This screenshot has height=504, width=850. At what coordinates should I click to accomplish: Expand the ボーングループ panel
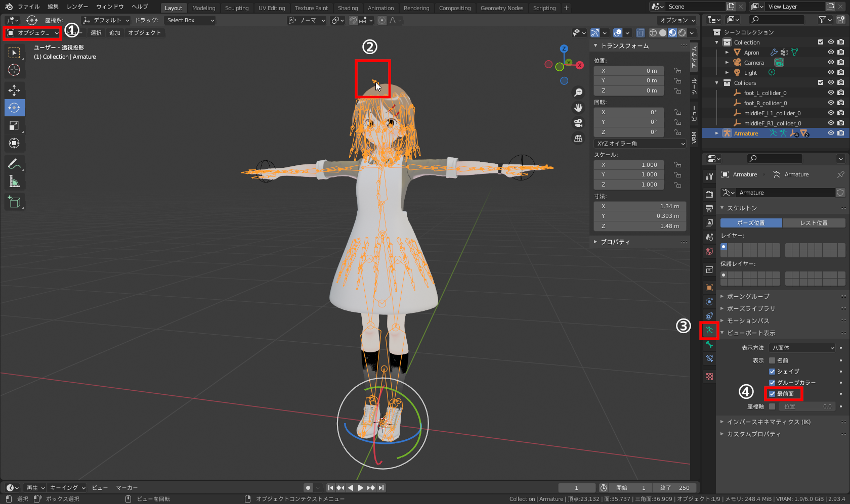pos(748,297)
